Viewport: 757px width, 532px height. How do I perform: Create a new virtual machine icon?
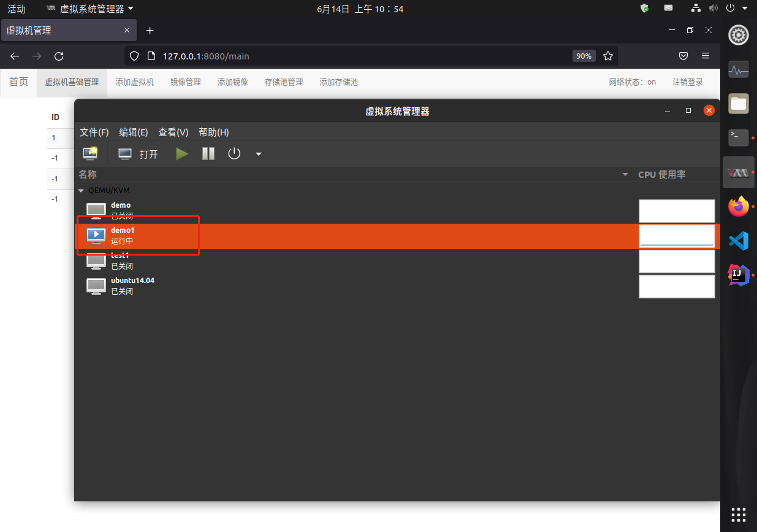pos(91,154)
